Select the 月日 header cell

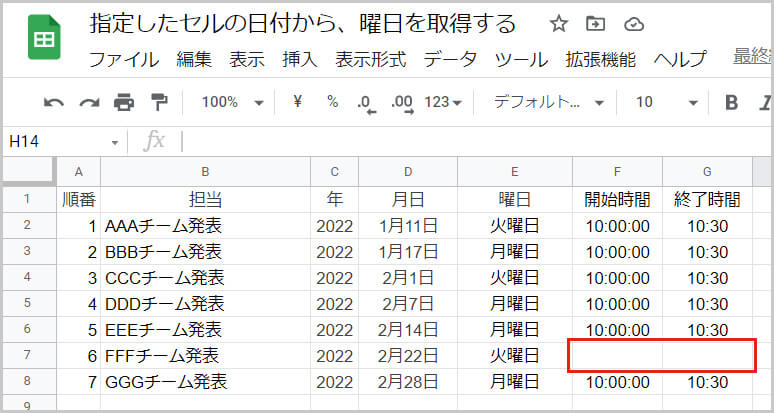[x=408, y=200]
